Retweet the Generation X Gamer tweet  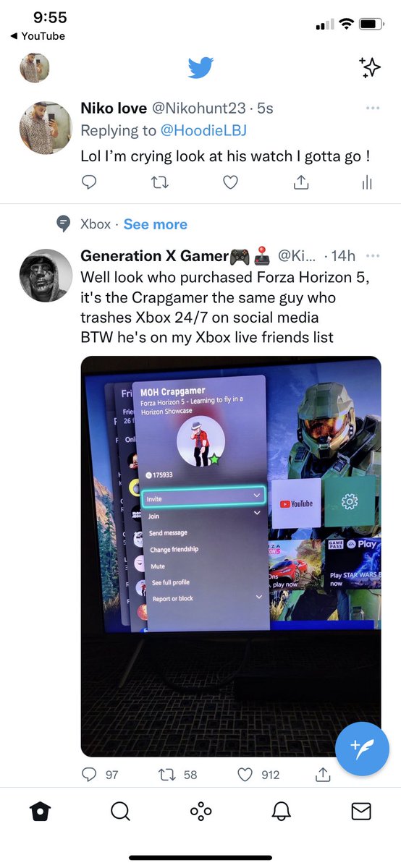pyautogui.click(x=167, y=774)
